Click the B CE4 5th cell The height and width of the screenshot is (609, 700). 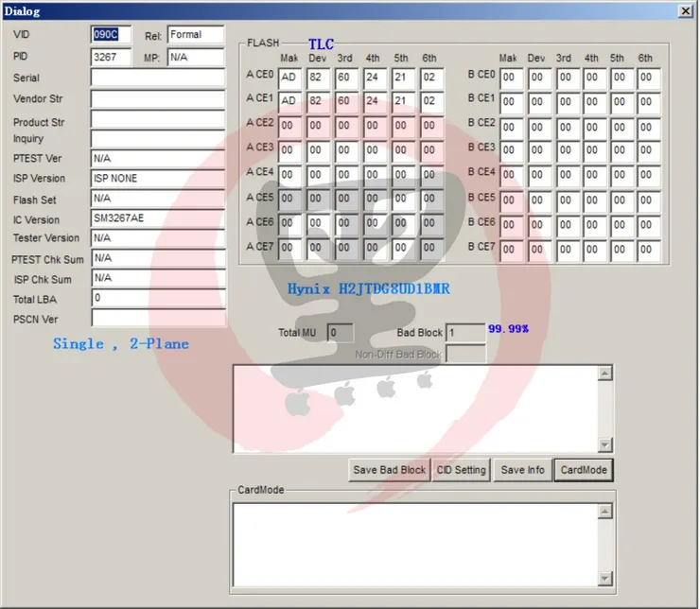click(621, 176)
